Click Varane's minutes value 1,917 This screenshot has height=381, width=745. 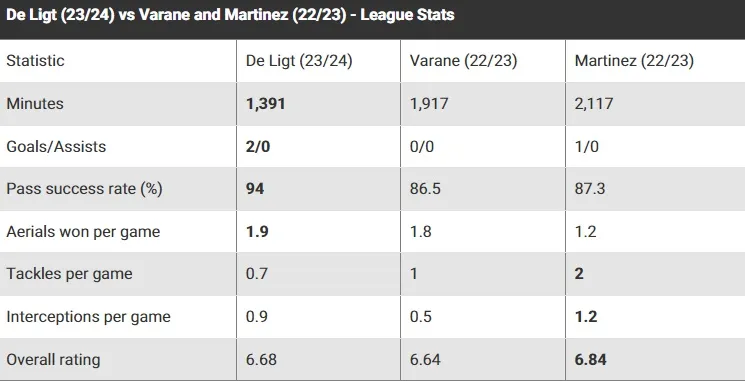coord(429,104)
